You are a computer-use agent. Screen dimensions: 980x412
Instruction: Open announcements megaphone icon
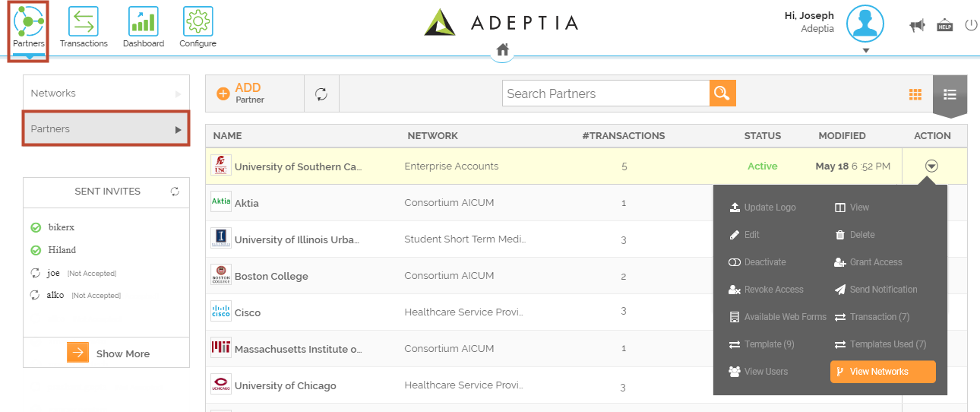pos(918,26)
